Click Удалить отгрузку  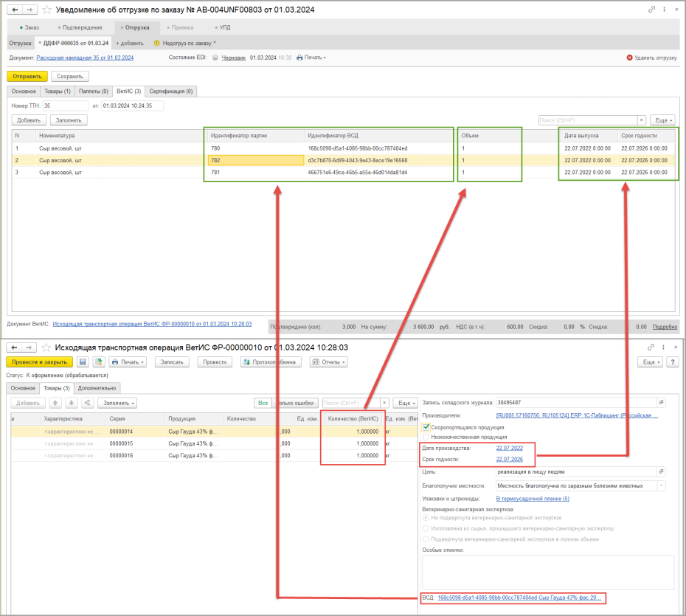pyautogui.click(x=652, y=58)
